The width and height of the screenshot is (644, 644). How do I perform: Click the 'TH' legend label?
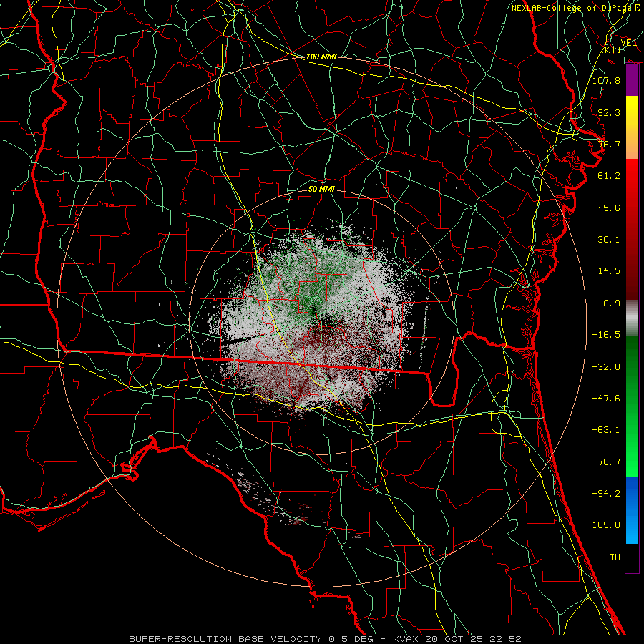coord(615,557)
